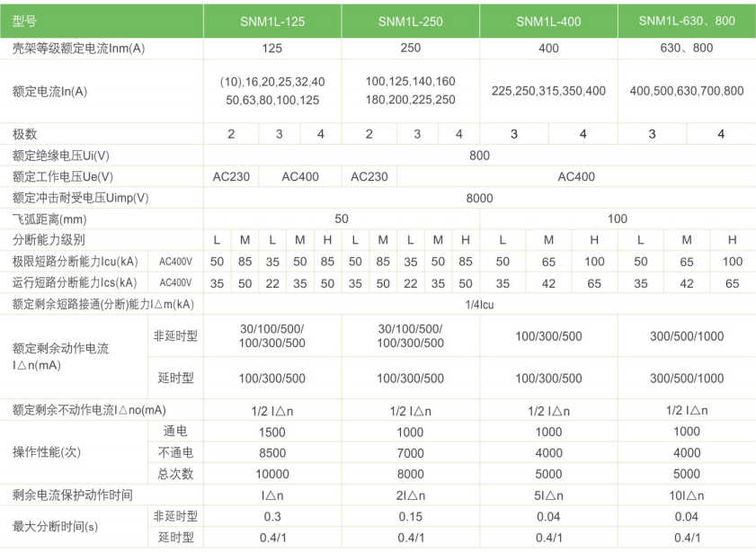Image resolution: width=756 pixels, height=553 pixels.
Task: Click "300/500/1000" in the 非延时型 row
Action: pos(687,336)
